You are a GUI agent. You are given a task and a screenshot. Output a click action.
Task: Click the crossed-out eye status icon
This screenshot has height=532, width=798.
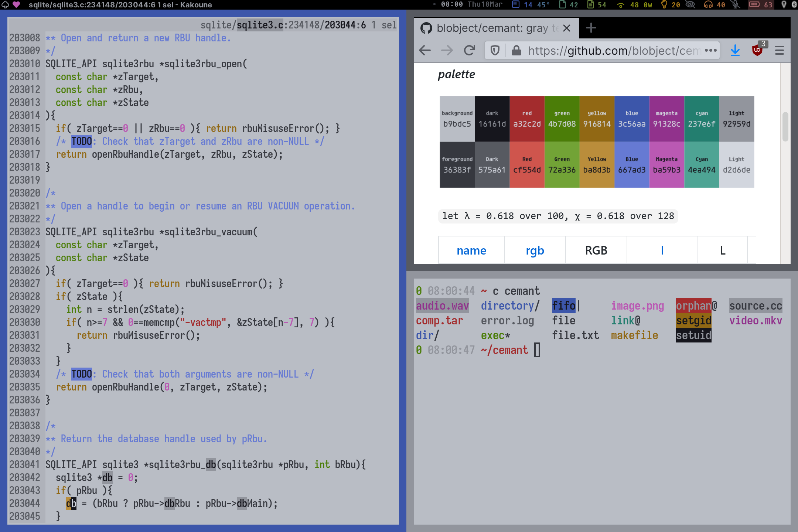click(690, 4)
